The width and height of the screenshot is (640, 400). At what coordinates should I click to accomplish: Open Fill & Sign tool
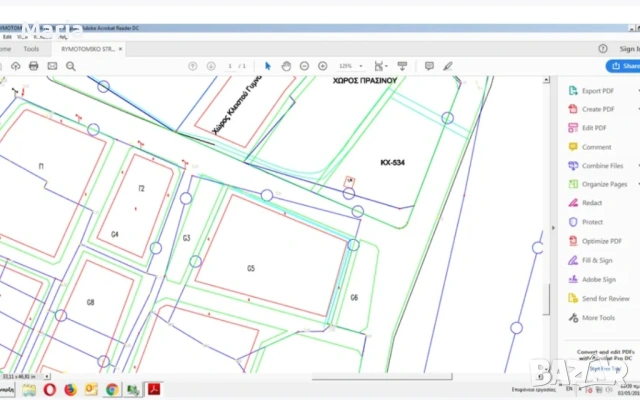[597, 260]
